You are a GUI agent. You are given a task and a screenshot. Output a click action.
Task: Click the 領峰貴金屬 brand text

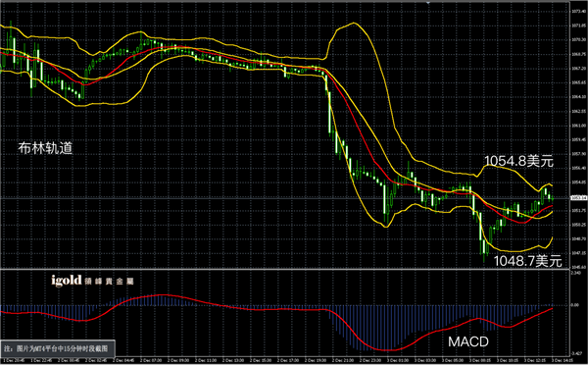click(109, 282)
